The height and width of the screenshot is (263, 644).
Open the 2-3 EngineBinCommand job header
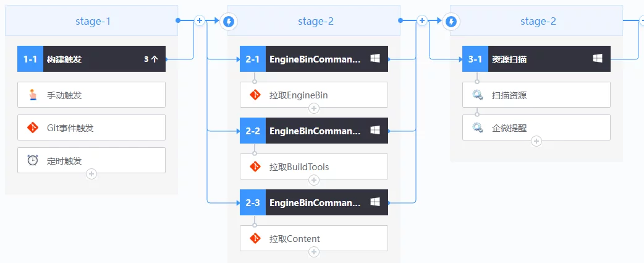(x=315, y=202)
